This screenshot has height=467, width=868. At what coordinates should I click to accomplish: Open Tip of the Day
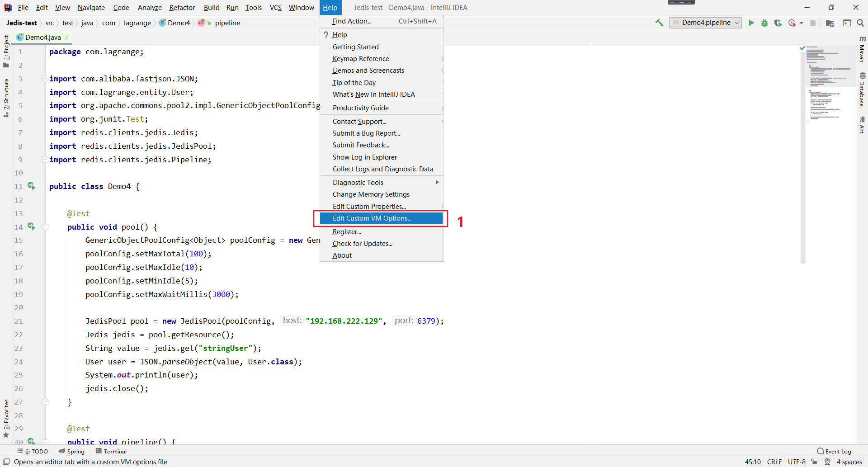pos(381,82)
